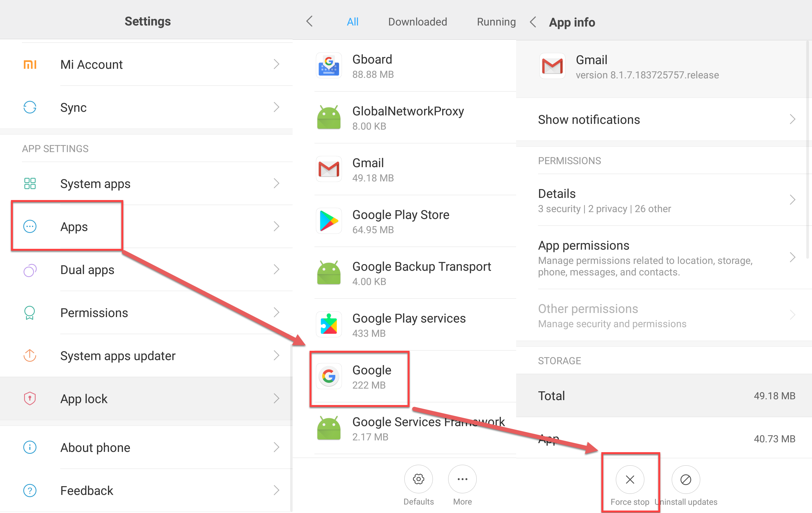This screenshot has width=812, height=513.
Task: Open the App lock row chevron
Action: (276, 398)
